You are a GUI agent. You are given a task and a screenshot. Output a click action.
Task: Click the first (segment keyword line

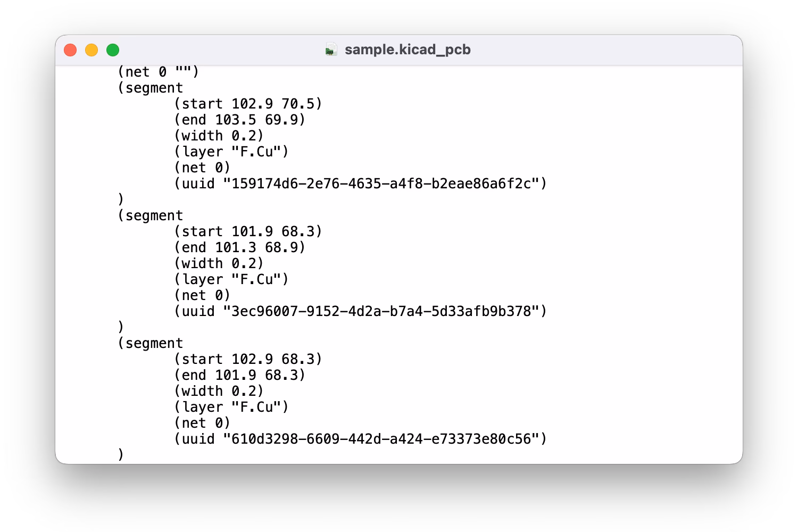tap(150, 88)
